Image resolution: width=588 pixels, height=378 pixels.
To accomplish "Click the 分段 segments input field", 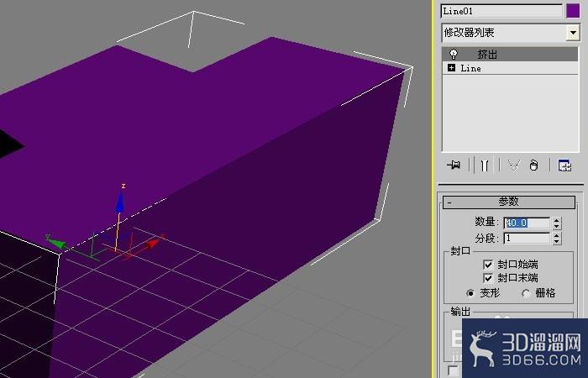I will pyautogui.click(x=527, y=238).
